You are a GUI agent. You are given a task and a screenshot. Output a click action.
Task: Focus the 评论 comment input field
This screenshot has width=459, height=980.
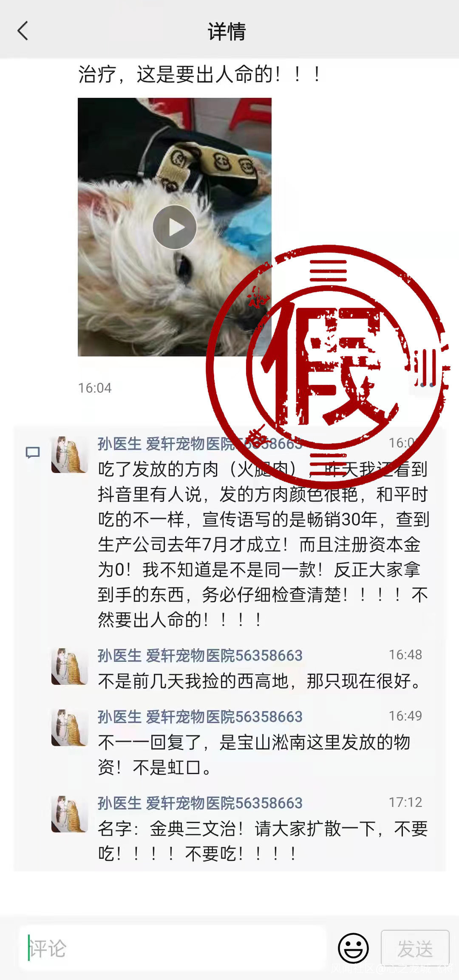(x=173, y=948)
